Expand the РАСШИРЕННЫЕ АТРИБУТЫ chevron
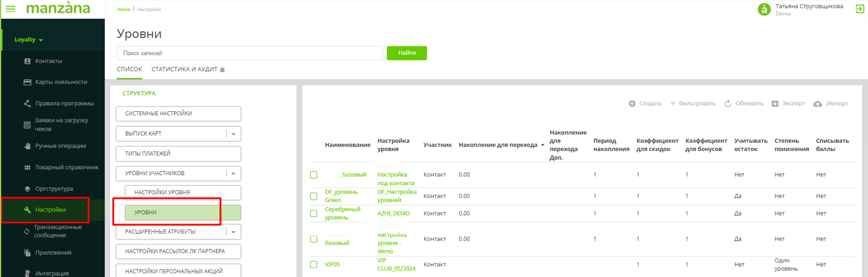This screenshot has height=277, width=868. [x=233, y=232]
